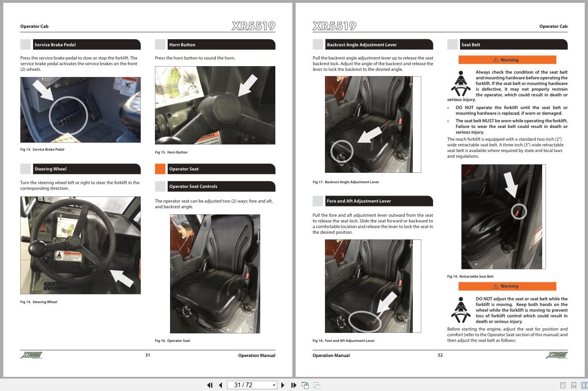The width and height of the screenshot is (588, 391).
Task: Click the XR5519 title on page 31
Action: (254, 26)
